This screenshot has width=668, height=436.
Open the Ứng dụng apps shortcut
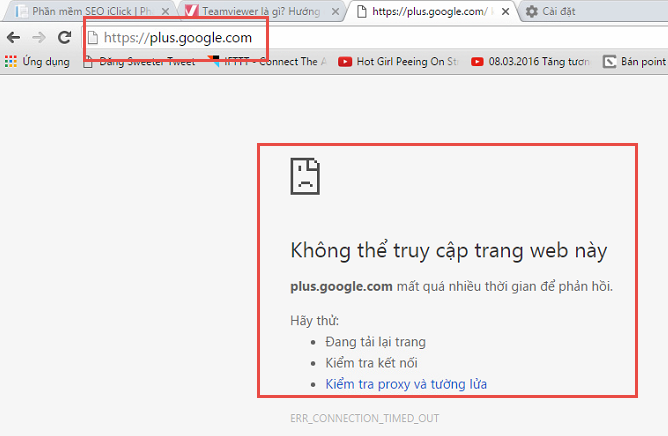click(x=37, y=62)
